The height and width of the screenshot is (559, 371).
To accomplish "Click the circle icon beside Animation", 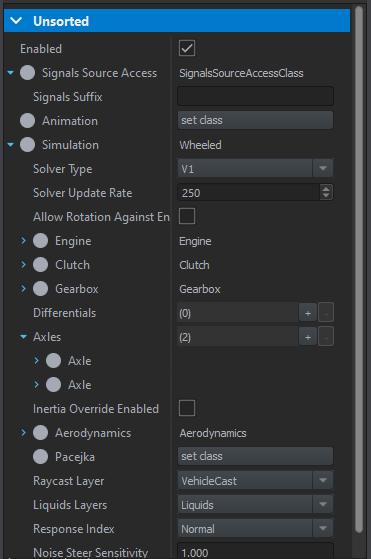I will pos(27,121).
